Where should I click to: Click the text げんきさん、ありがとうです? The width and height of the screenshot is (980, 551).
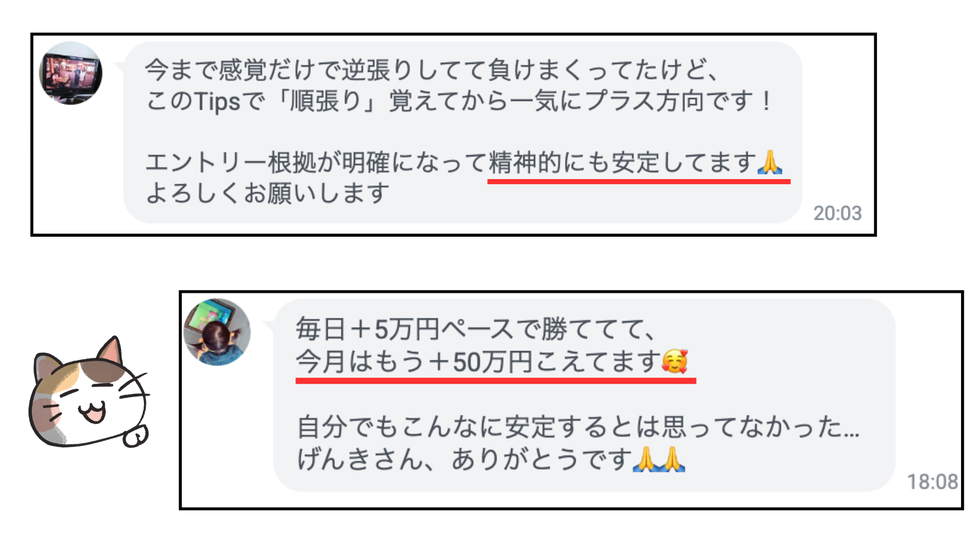464,459
